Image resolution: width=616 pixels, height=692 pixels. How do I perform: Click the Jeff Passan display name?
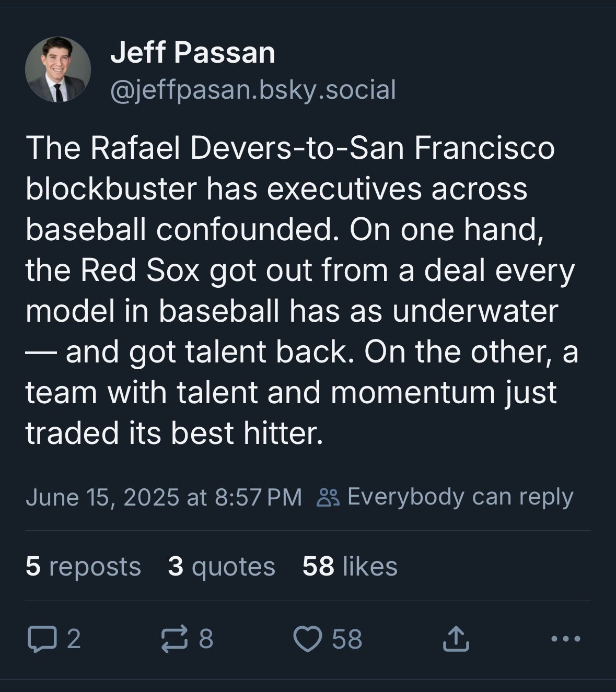click(192, 53)
